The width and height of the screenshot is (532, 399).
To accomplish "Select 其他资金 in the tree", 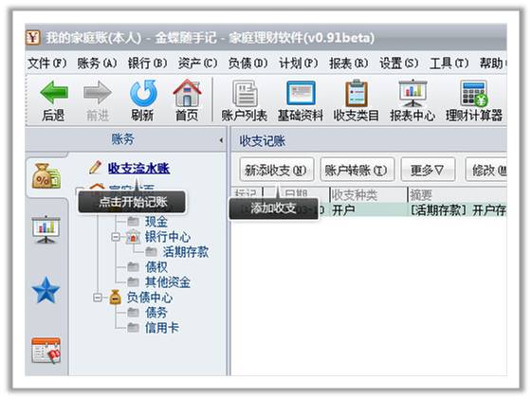I will pyautogui.click(x=168, y=281).
